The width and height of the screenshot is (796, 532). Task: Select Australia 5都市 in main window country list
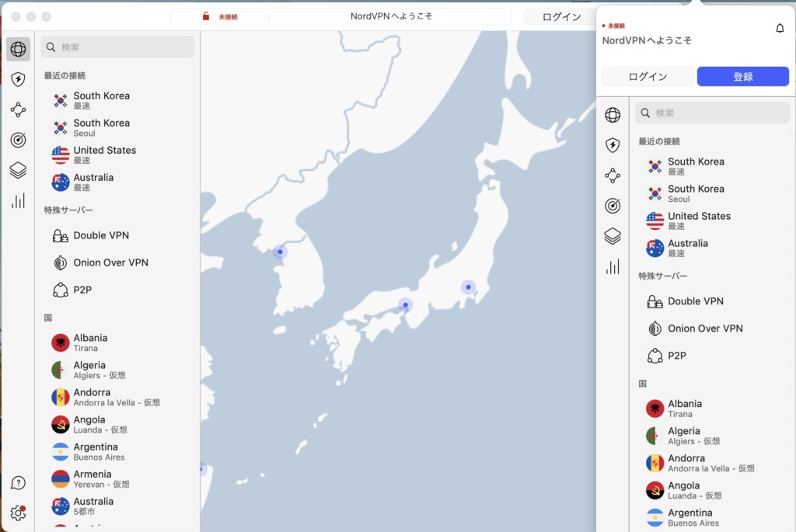point(118,506)
